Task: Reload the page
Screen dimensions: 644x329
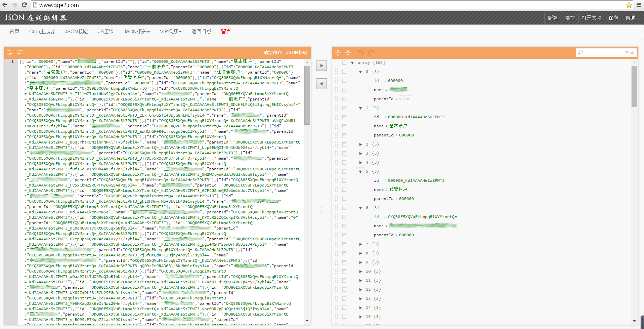Action: pos(24,5)
